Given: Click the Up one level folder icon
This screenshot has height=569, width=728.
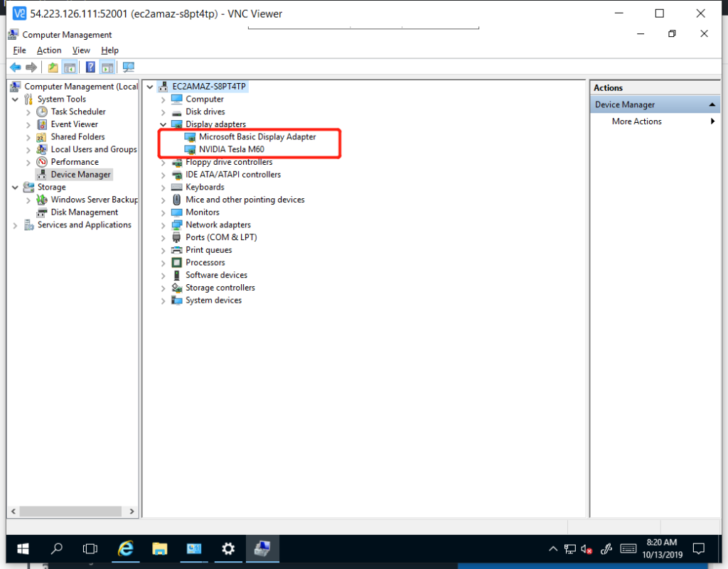Looking at the screenshot, I should tap(53, 67).
